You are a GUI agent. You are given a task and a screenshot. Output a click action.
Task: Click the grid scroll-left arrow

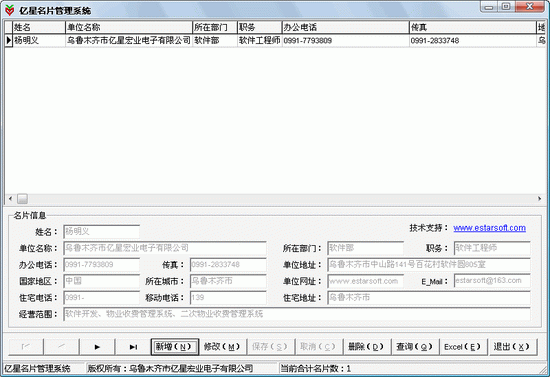(10, 199)
